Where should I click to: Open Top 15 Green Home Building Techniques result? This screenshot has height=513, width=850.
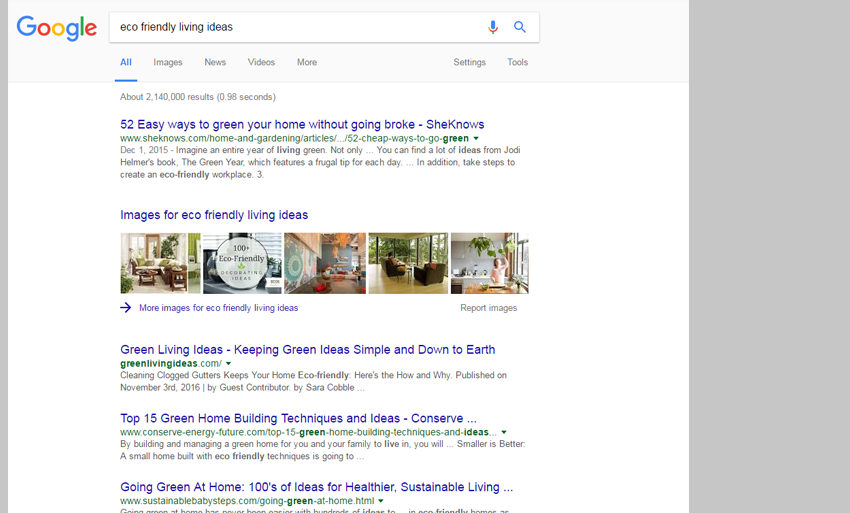tap(298, 419)
